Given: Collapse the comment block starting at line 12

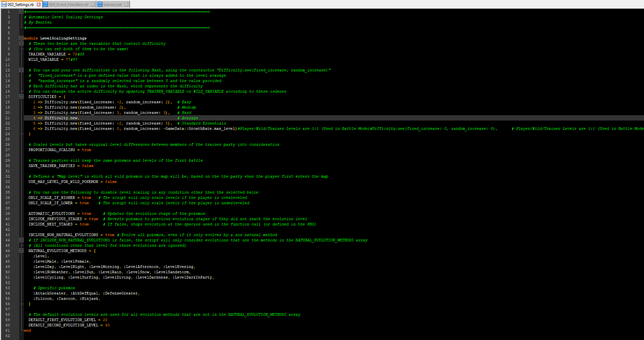Looking at the screenshot, I should [21, 70].
